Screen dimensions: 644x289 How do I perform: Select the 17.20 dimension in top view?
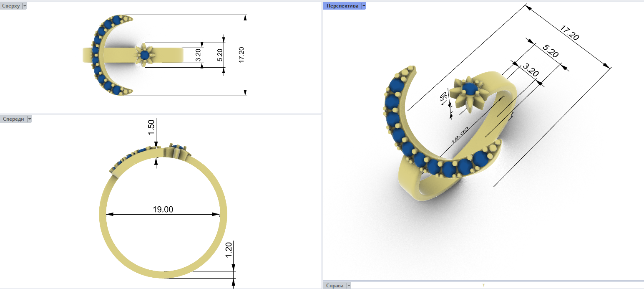click(241, 55)
